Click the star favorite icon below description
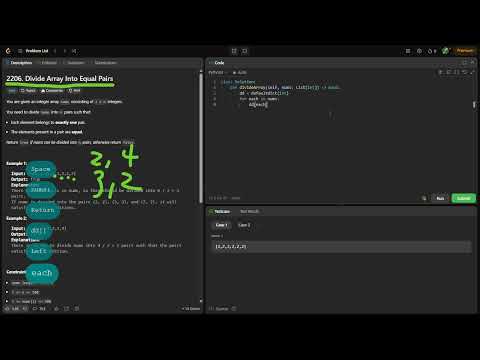 click(56, 309)
